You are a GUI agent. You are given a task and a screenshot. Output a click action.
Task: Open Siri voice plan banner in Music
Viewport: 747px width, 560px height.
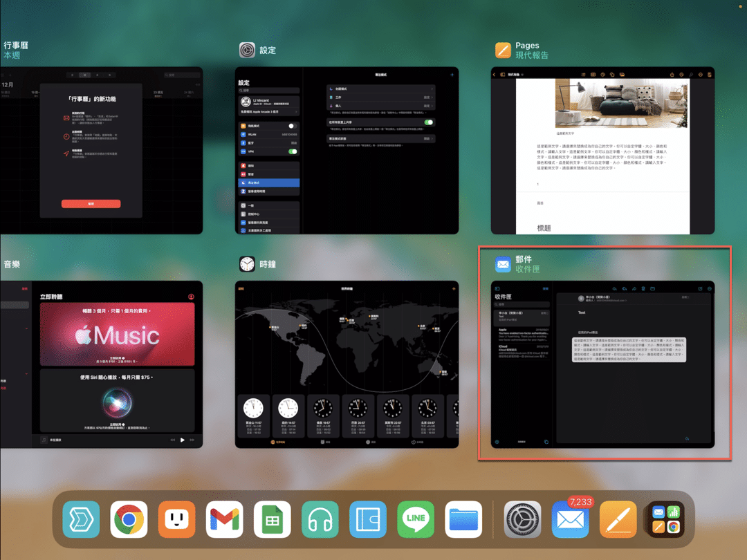tap(117, 401)
